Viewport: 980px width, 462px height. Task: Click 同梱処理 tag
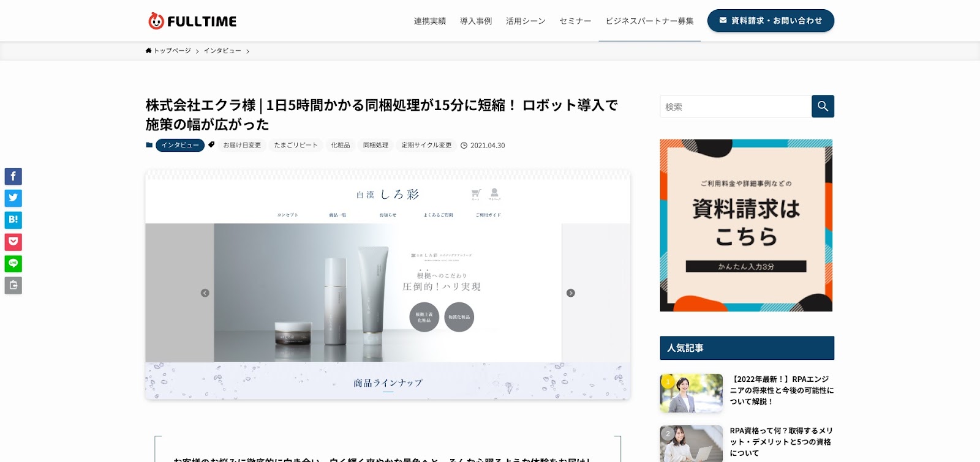coord(375,146)
